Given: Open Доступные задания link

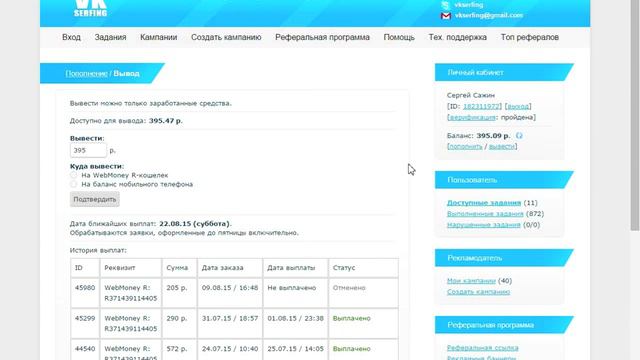Looking at the screenshot, I should pos(484,202).
